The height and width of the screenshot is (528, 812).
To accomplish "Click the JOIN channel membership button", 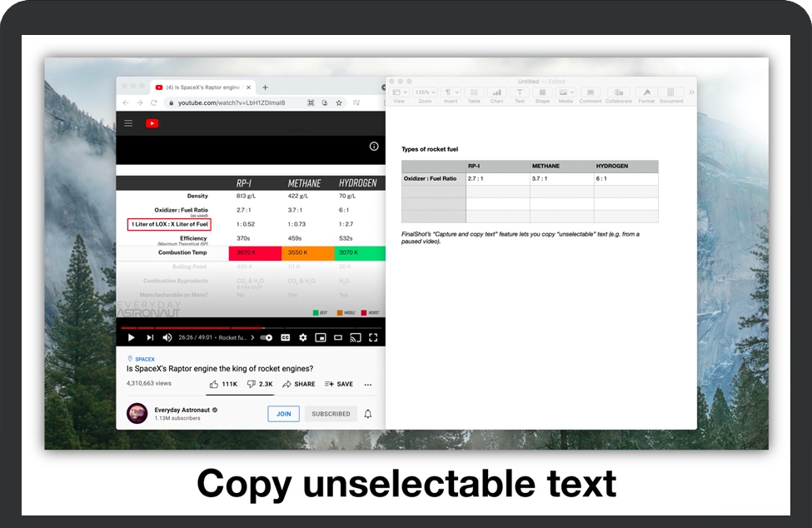I will (x=283, y=414).
